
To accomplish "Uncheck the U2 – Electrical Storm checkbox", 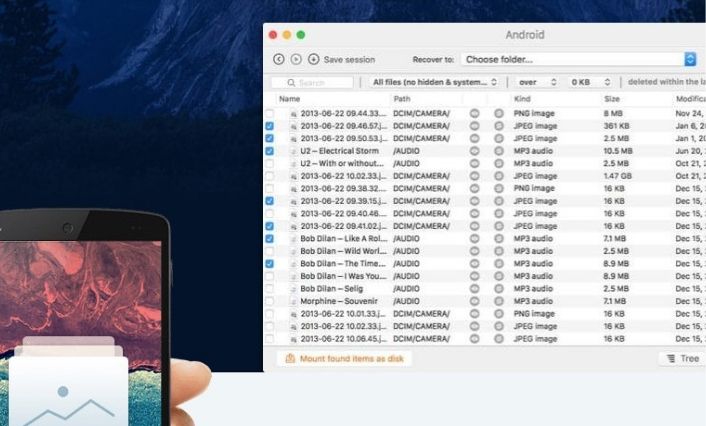I will pos(269,151).
